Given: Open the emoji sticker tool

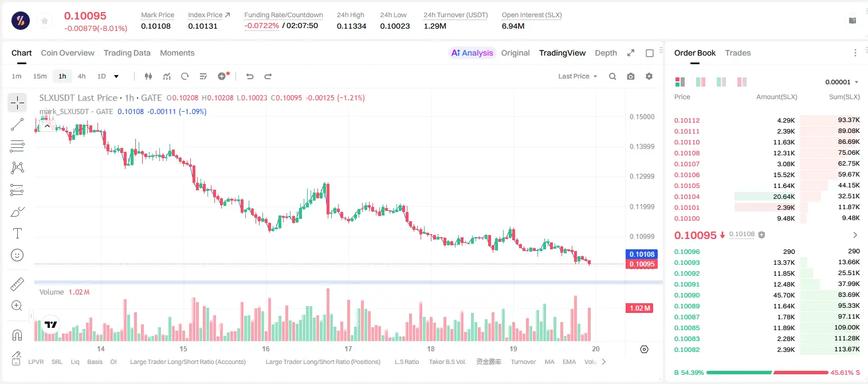Looking at the screenshot, I should click(17, 255).
